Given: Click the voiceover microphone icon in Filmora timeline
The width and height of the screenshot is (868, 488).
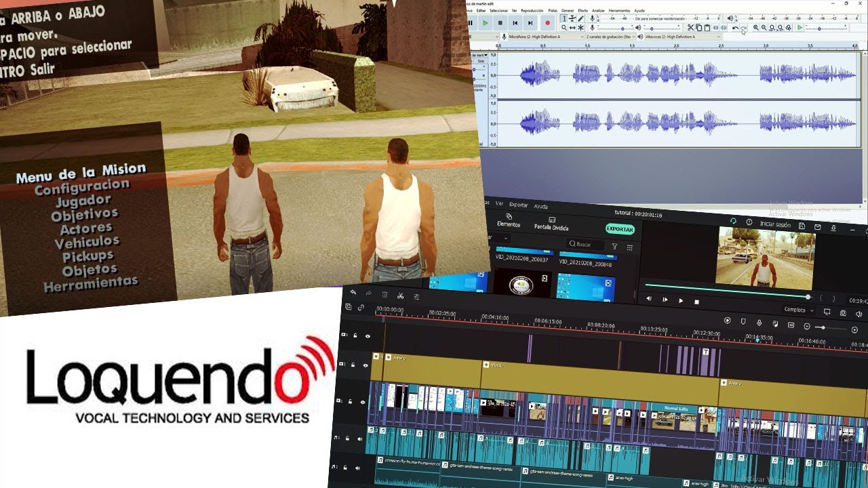Looking at the screenshot, I should [x=759, y=323].
